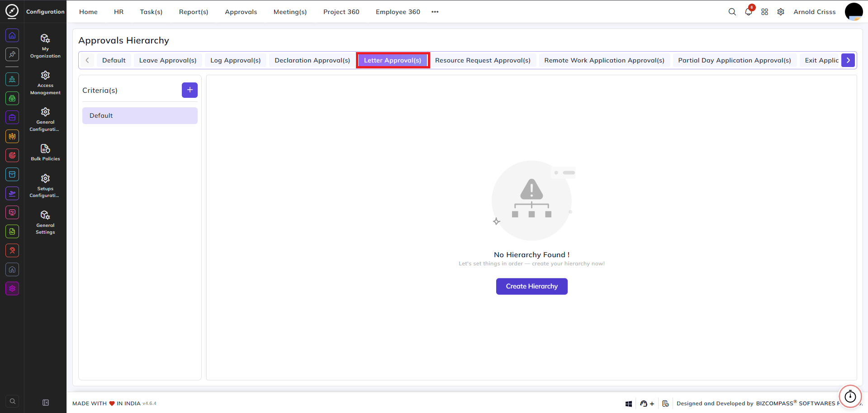Open Setups Configuration

coord(45,186)
